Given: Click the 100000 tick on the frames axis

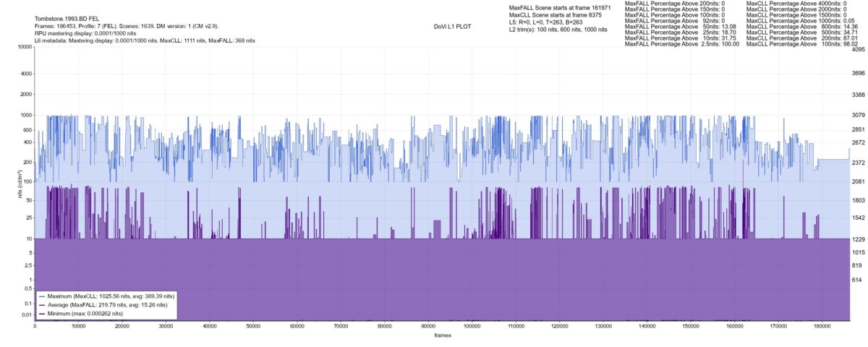Looking at the screenshot, I should 471,326.
